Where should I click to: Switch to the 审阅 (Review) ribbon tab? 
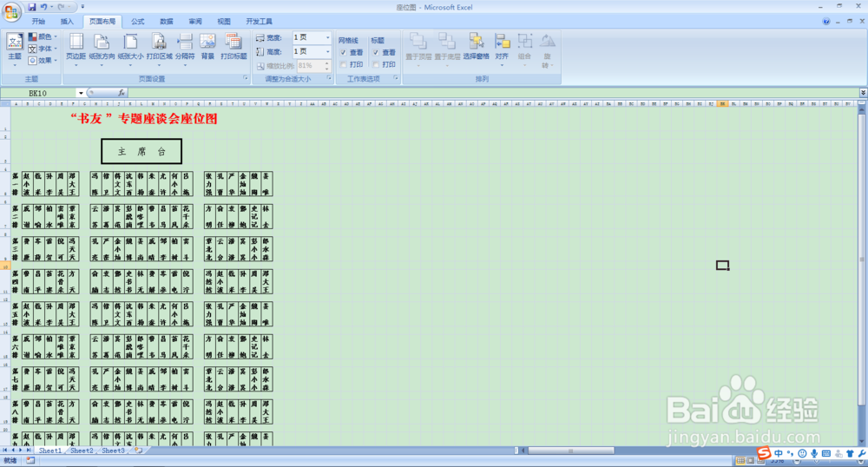pyautogui.click(x=195, y=22)
